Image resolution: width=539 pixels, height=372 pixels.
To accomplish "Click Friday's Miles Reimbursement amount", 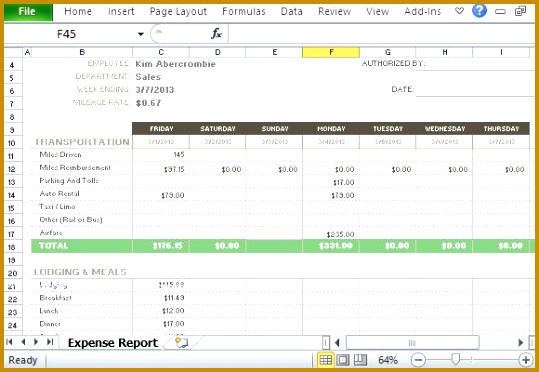I will [174, 169].
